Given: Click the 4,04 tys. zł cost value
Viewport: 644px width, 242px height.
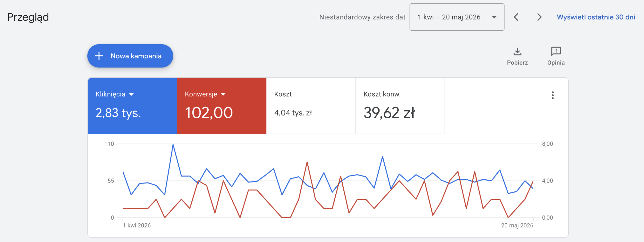Looking at the screenshot, I should click(293, 113).
